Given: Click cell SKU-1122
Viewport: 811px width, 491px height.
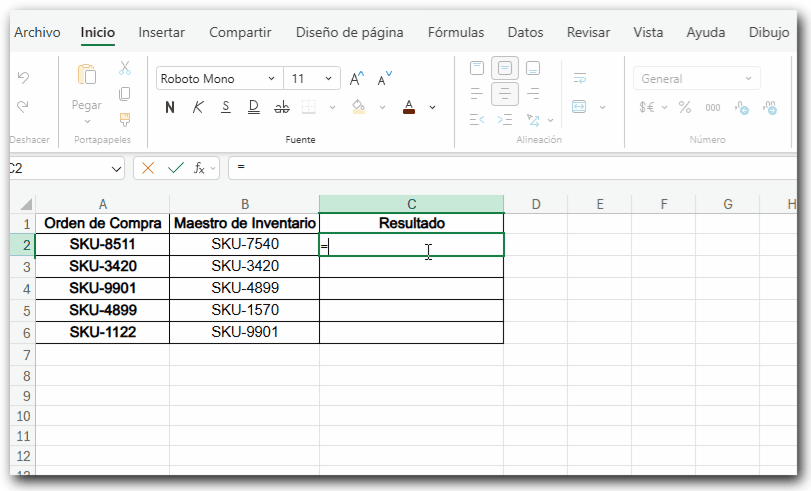Looking at the screenshot, I should 102,332.
